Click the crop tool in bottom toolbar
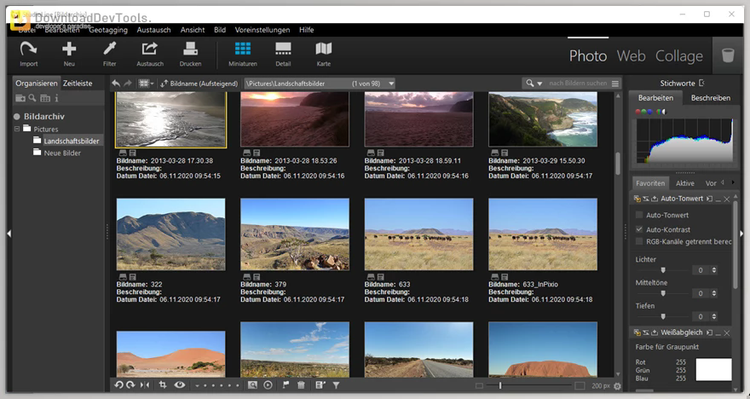750x399 pixels. coord(163,385)
